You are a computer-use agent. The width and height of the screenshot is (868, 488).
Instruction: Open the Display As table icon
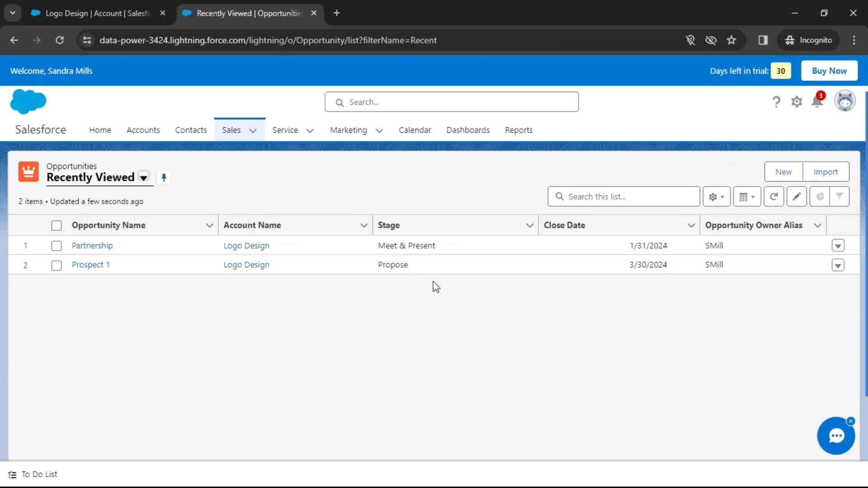(x=747, y=197)
